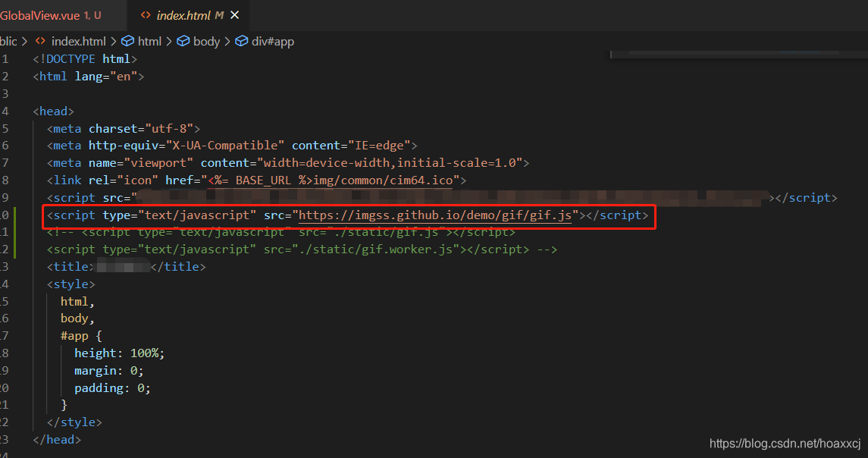Follow the img/common/cim64.ico href link
This screenshot has height=458, width=868.
click(331, 180)
